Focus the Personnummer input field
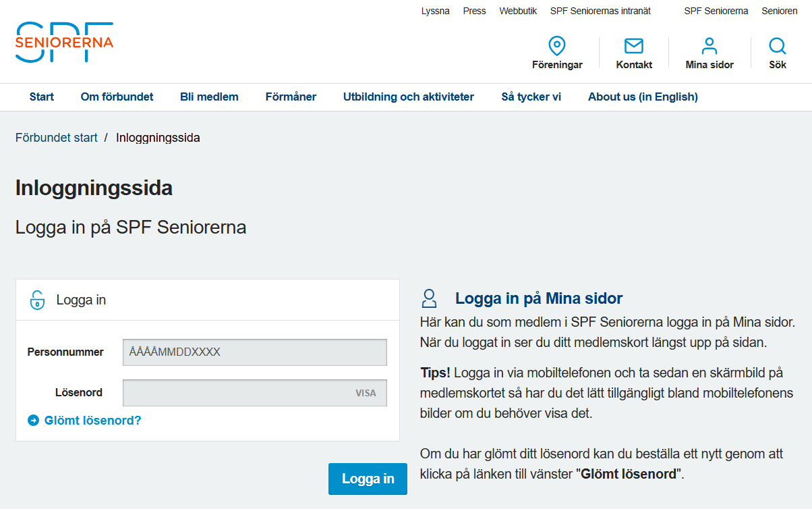The height and width of the screenshot is (509, 812). [255, 352]
